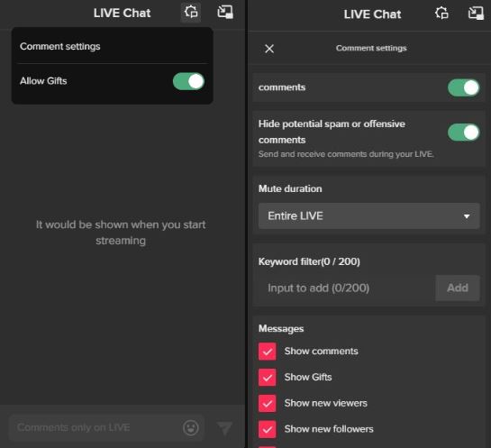Toggle Hide potential spam or offensive comments
491x448 pixels.
coord(463,133)
